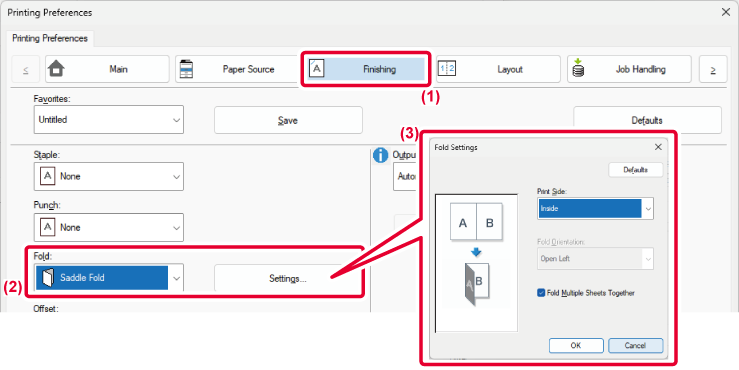Click the house icon on Main tab
This screenshot has height=370, width=739.
[56, 69]
